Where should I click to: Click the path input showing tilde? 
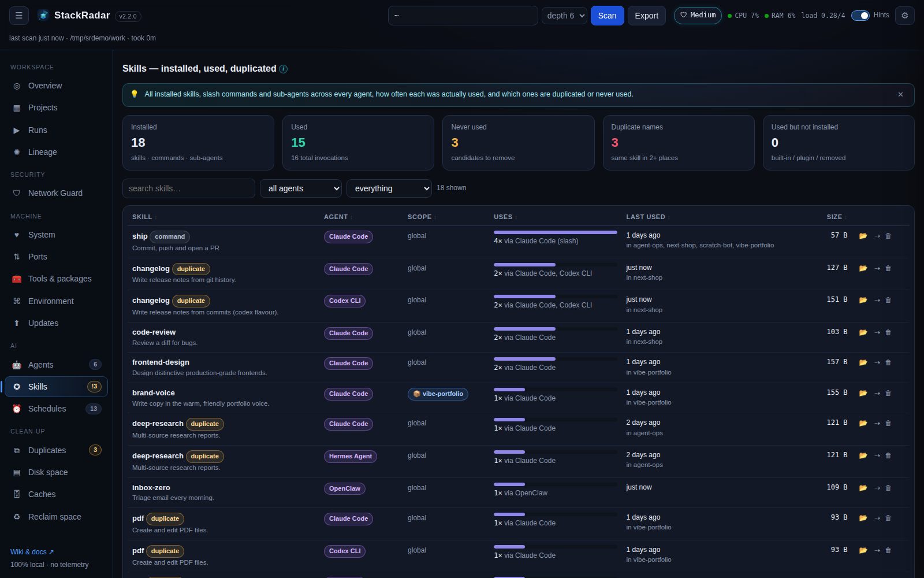463,16
